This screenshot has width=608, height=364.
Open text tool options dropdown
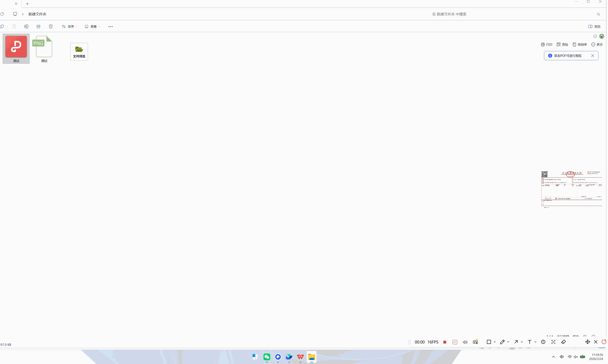(535, 342)
